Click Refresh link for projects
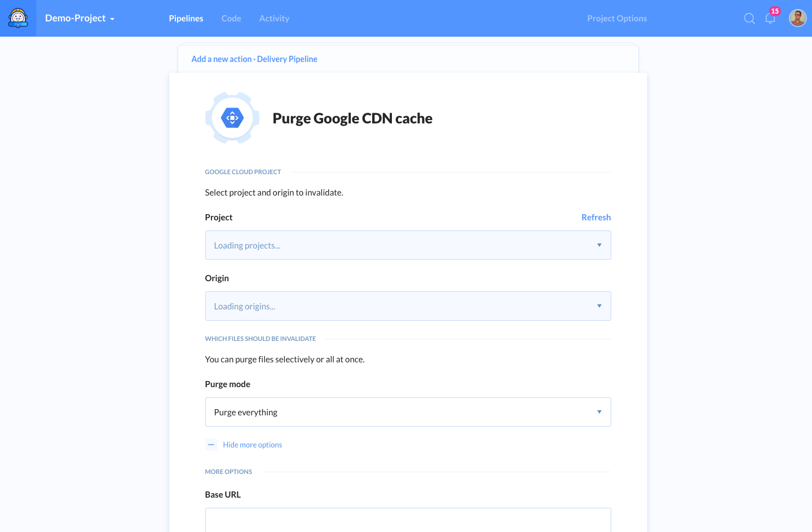The image size is (812, 532). 596,217
